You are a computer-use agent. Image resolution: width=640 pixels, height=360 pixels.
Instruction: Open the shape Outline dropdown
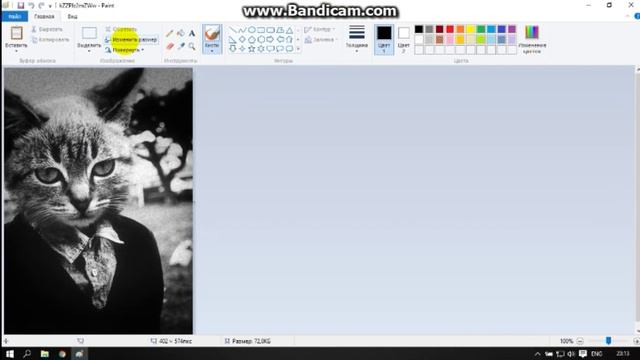point(320,29)
